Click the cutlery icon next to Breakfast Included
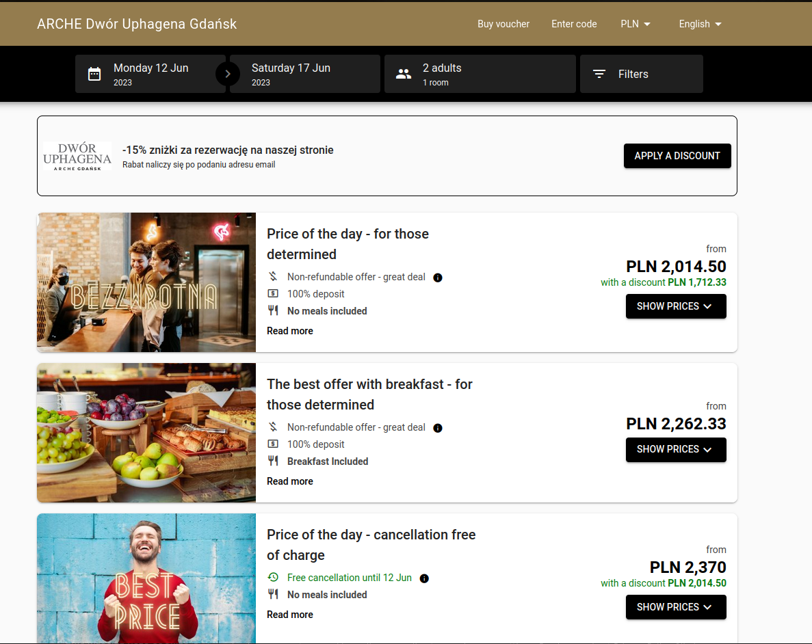This screenshot has width=812, height=644. [273, 461]
